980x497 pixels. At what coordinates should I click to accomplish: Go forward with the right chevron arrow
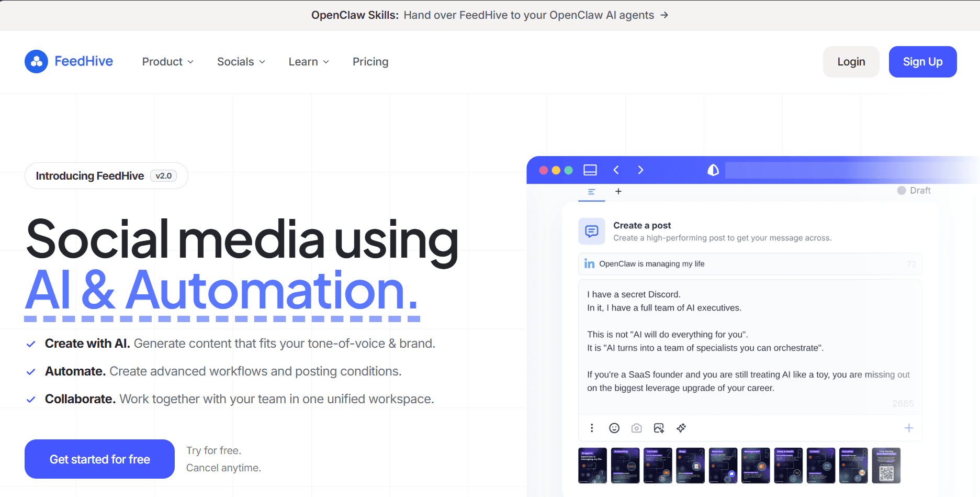pyautogui.click(x=640, y=170)
